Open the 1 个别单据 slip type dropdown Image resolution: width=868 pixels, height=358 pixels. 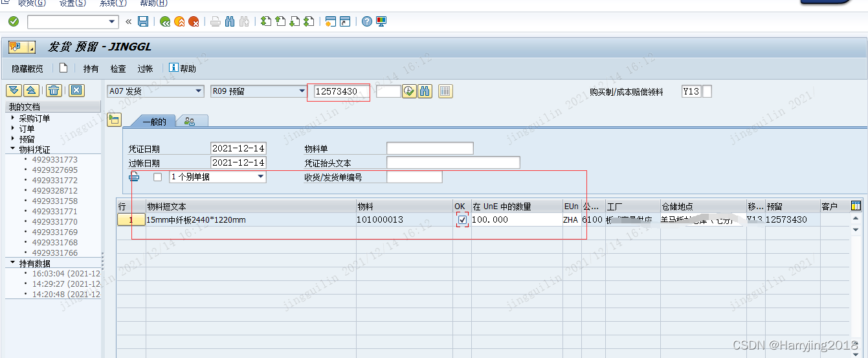[x=261, y=177]
